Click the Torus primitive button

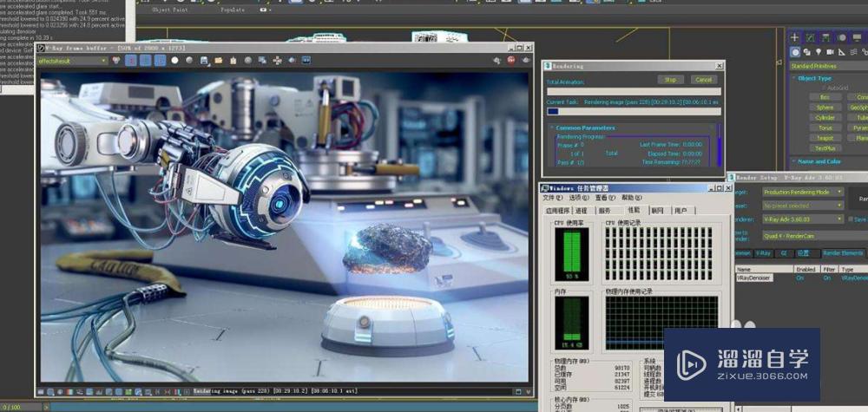tap(825, 128)
